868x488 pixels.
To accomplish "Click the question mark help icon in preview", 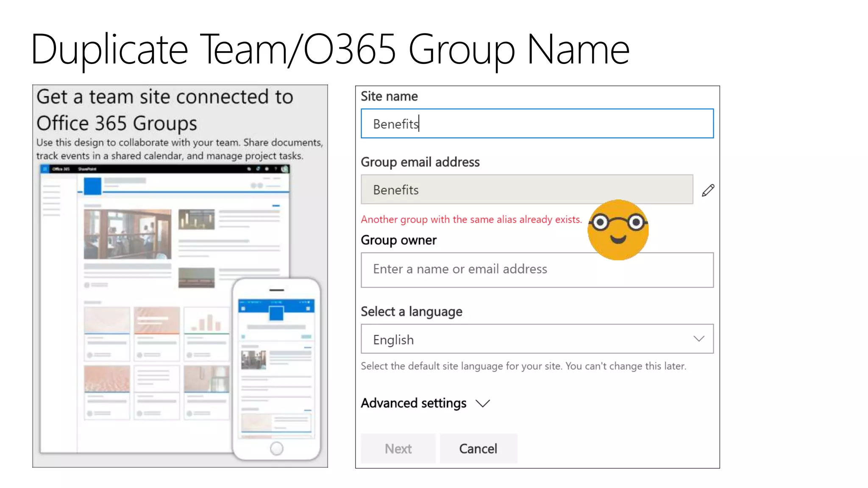I will point(276,169).
